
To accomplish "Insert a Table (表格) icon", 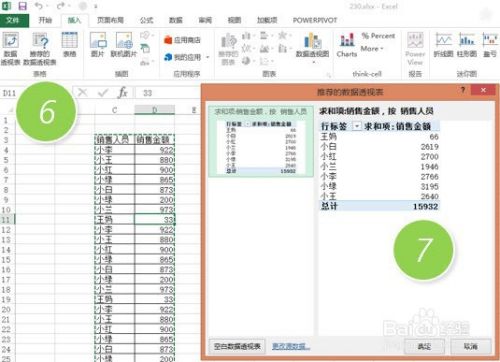I will pos(70,45).
